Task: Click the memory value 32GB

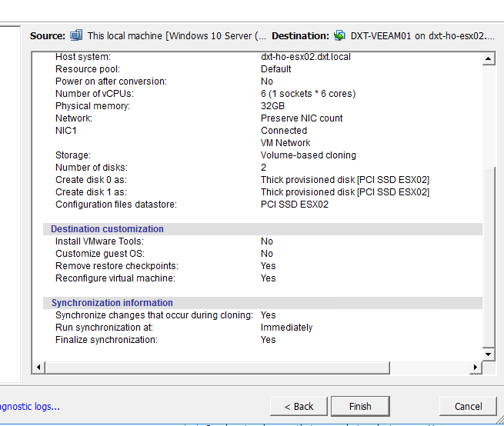Action: click(272, 105)
